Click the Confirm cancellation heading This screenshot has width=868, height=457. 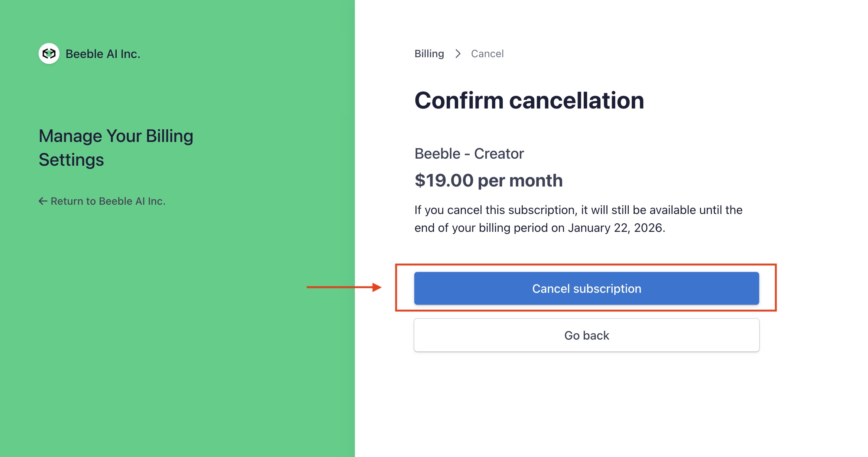coord(529,101)
